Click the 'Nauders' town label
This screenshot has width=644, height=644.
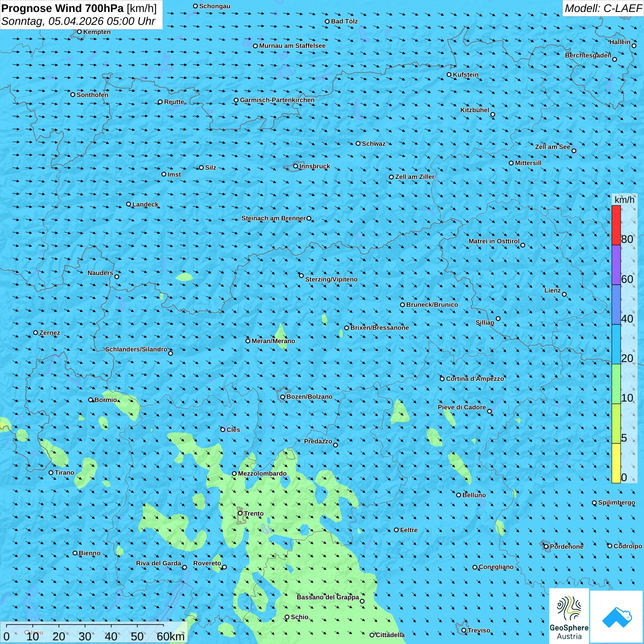point(100,273)
